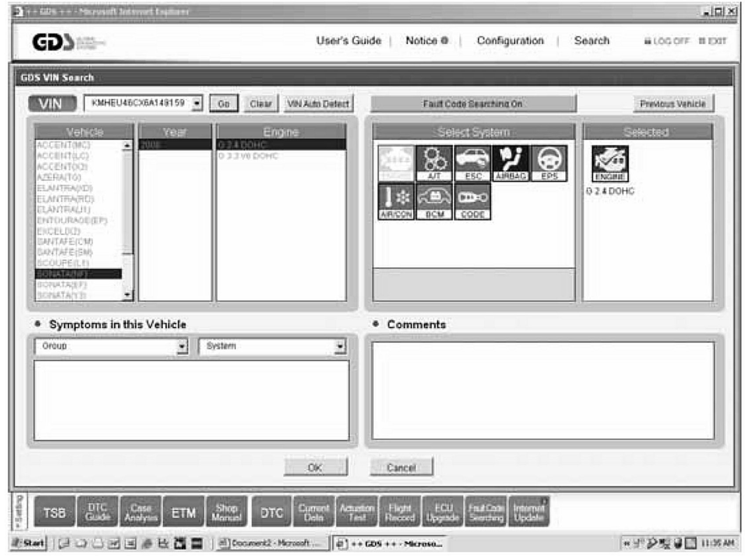
Task: Click the selected ENGINE icon
Action: pyautogui.click(x=610, y=164)
